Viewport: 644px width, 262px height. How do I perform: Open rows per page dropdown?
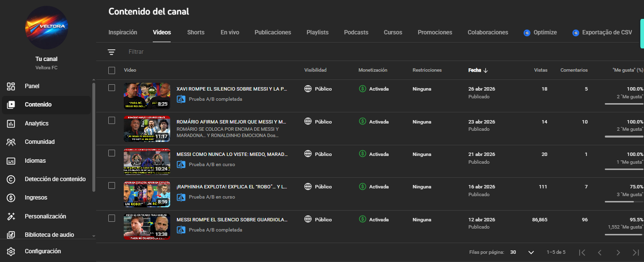pos(522,252)
